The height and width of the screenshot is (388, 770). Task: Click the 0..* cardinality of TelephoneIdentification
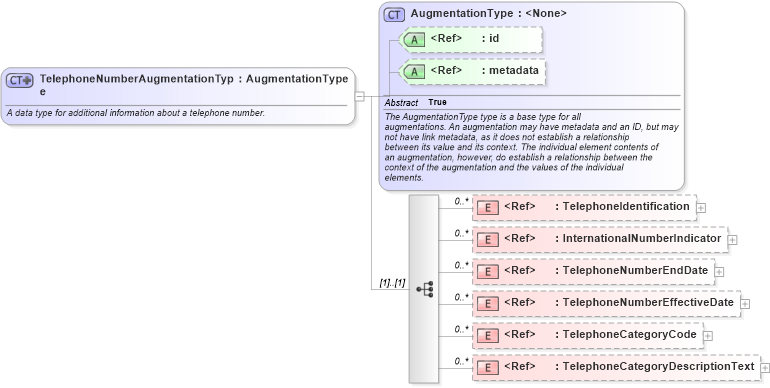click(462, 201)
